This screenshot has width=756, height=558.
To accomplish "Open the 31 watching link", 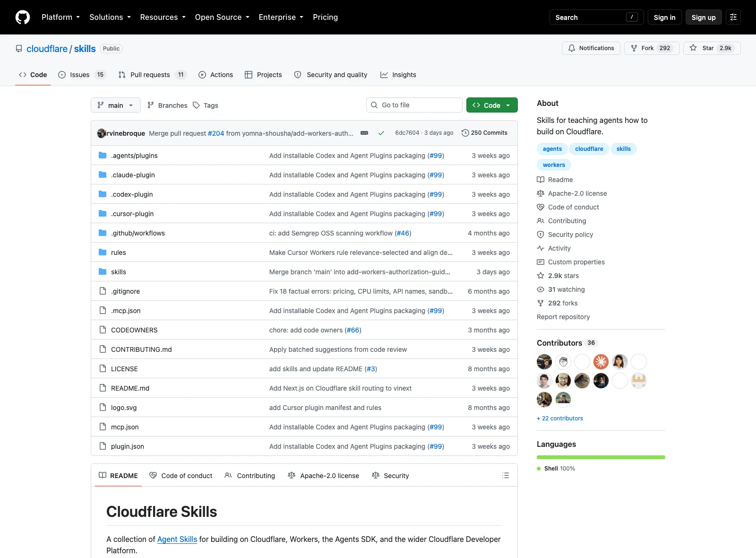I will (561, 289).
